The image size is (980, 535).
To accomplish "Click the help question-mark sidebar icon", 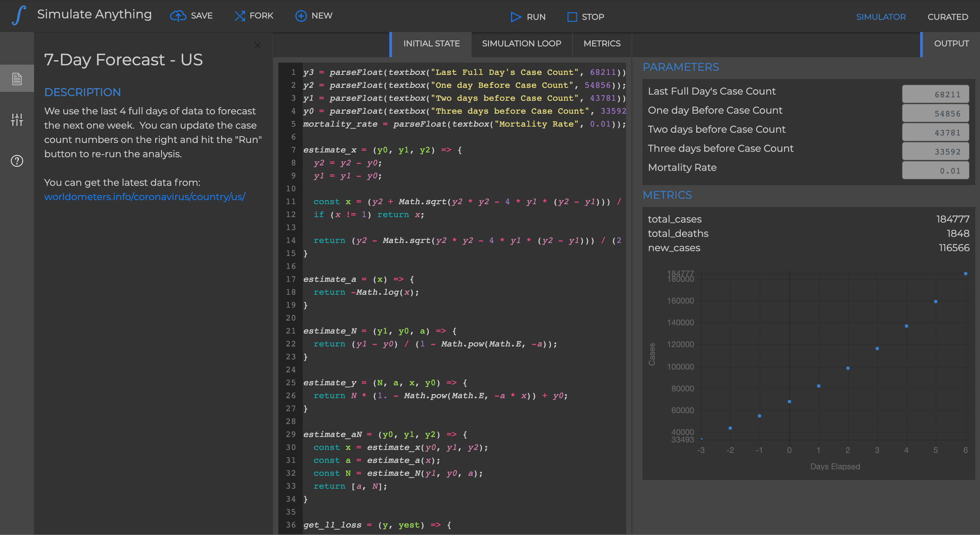I will [17, 161].
